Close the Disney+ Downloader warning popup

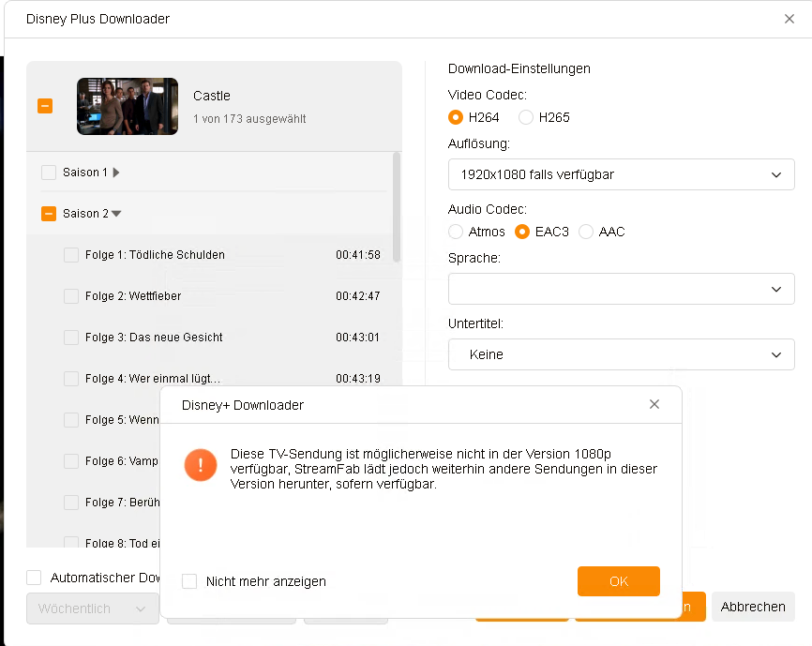coord(654,404)
